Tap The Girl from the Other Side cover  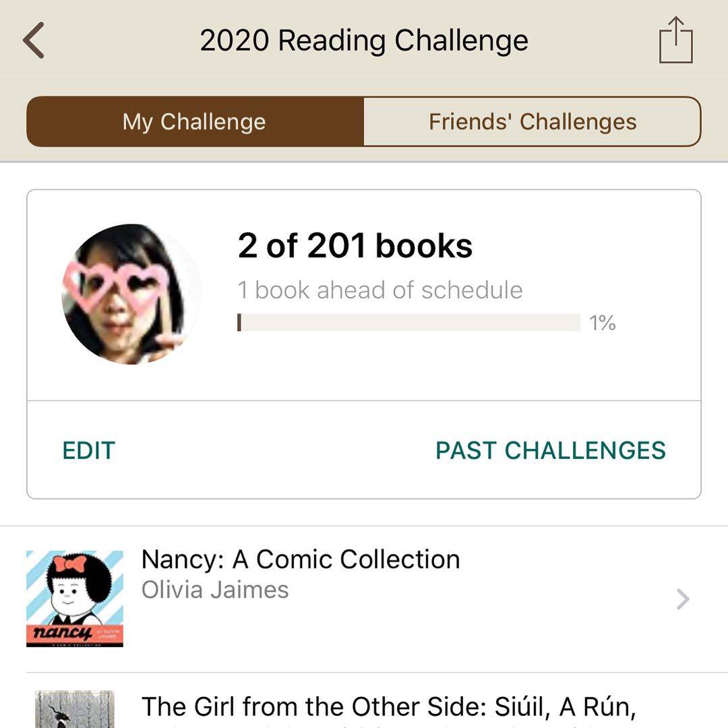pos(75,709)
